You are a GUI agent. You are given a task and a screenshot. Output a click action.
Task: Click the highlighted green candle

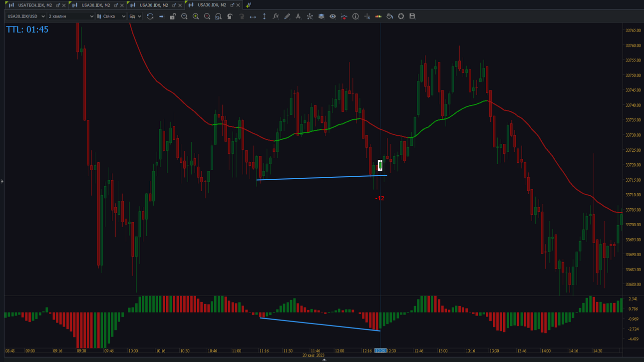tap(380, 165)
